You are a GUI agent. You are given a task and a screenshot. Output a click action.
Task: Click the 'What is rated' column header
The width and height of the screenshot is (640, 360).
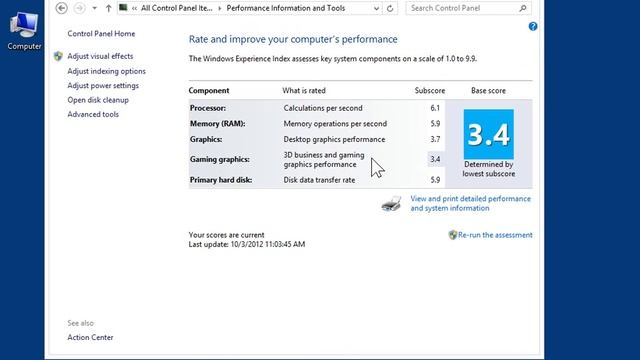click(x=304, y=91)
